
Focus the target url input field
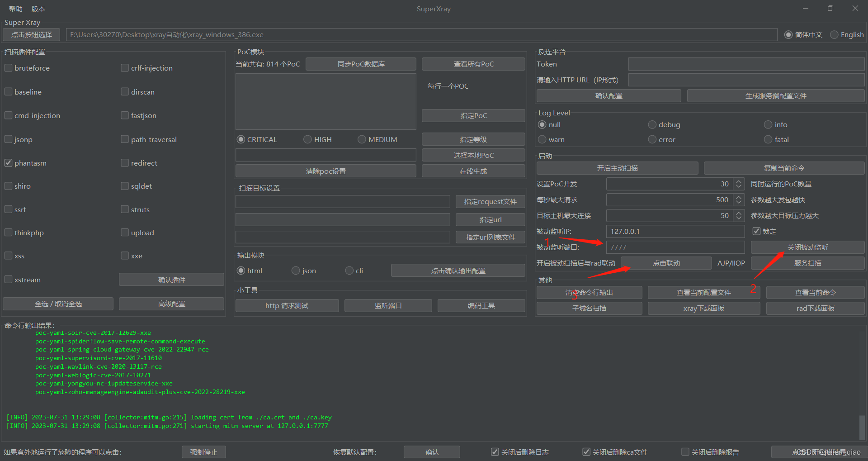[343, 219]
